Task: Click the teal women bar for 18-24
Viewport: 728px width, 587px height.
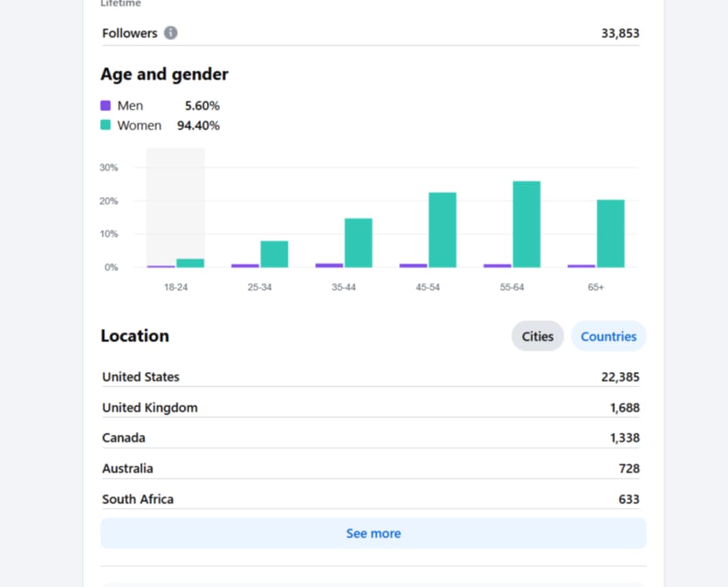Action: click(190, 263)
